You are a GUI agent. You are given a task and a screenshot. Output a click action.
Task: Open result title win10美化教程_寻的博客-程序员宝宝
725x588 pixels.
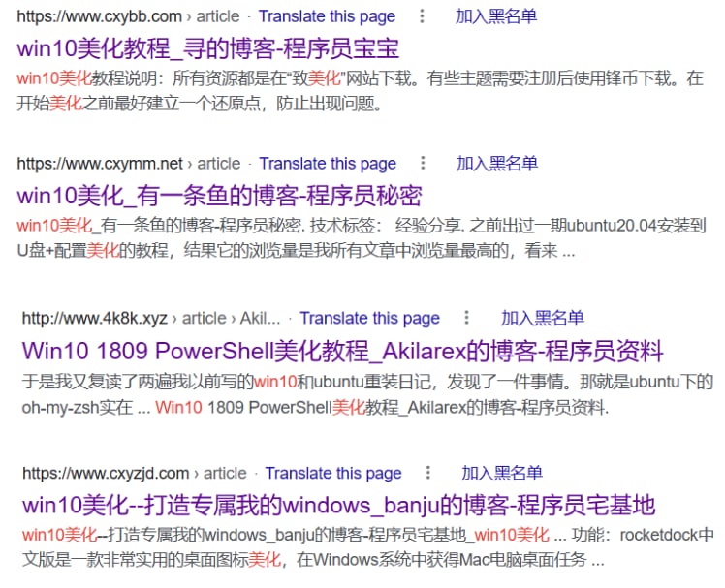click(x=207, y=48)
